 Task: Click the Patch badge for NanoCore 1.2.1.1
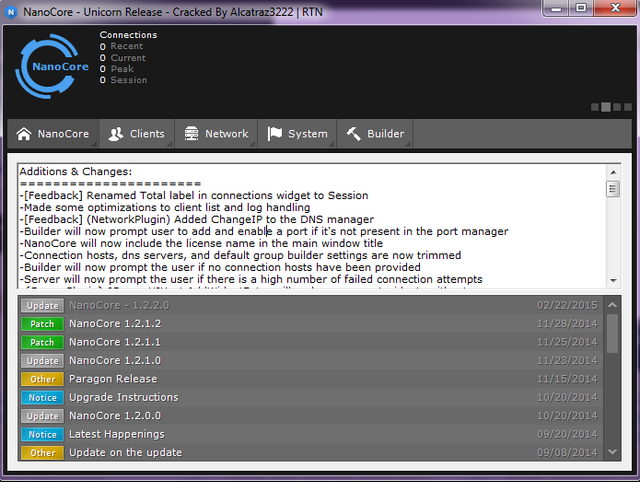click(x=42, y=342)
